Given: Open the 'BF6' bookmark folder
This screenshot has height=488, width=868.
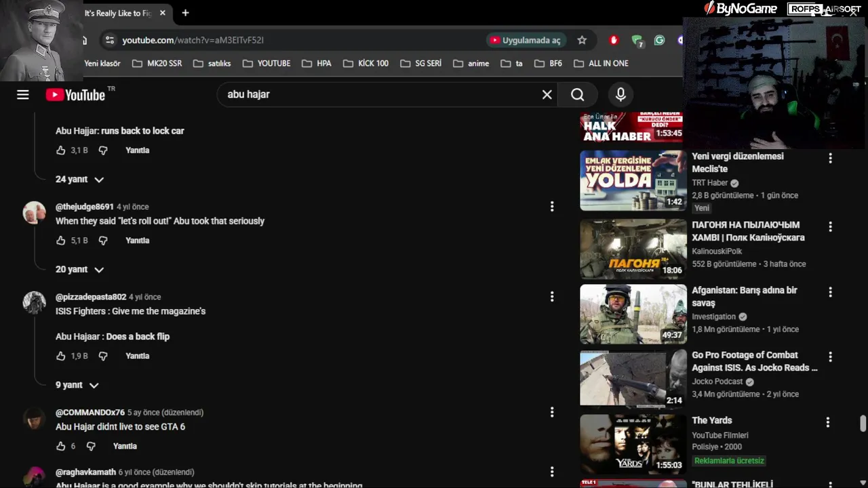Looking at the screenshot, I should pos(548,63).
